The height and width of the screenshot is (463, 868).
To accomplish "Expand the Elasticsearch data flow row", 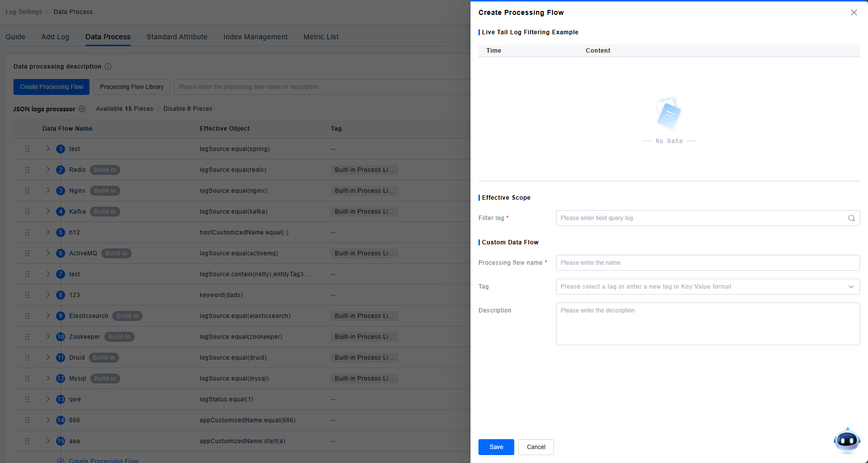I will click(48, 316).
